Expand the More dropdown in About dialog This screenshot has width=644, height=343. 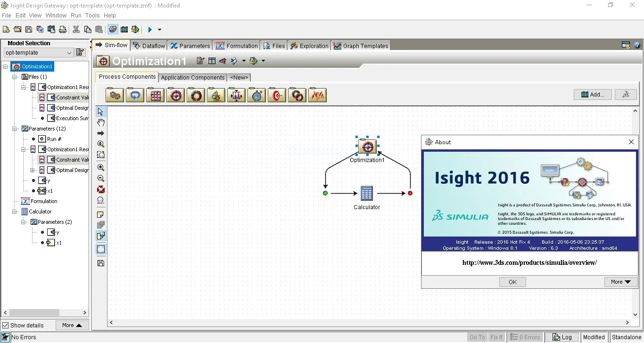click(x=620, y=282)
